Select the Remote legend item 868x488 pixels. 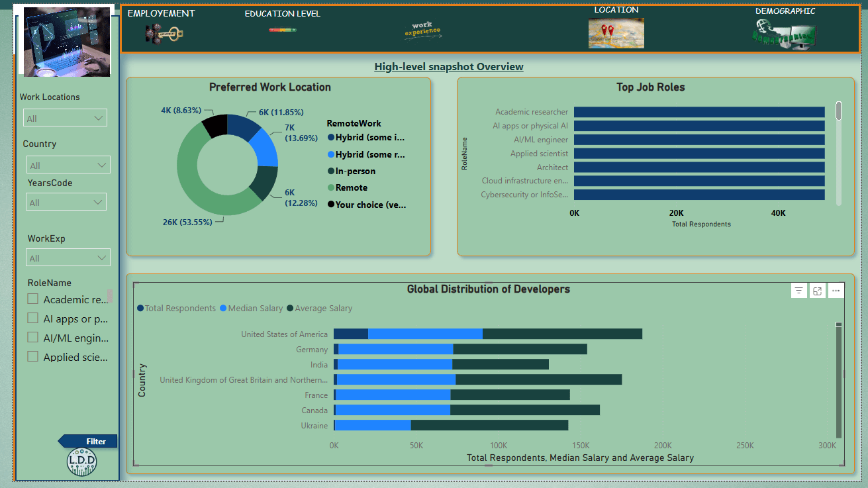tap(347, 187)
